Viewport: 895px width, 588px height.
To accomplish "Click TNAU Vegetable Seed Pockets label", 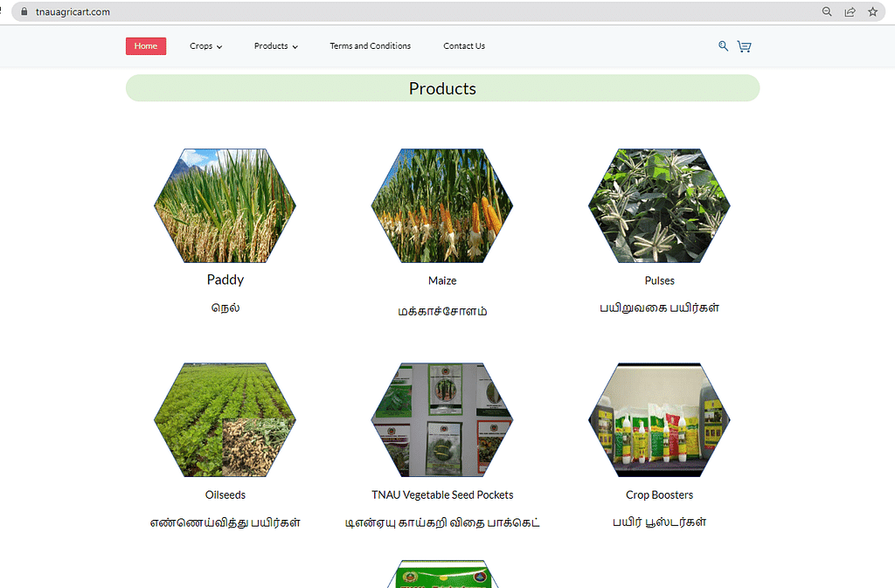I will point(442,495).
